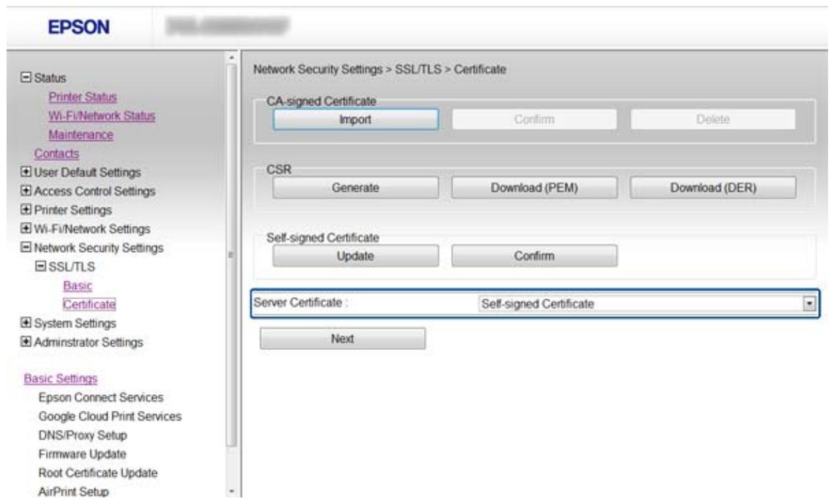This screenshot has height=504, width=832.
Task: Expand Access Control Settings node
Action: [25, 192]
